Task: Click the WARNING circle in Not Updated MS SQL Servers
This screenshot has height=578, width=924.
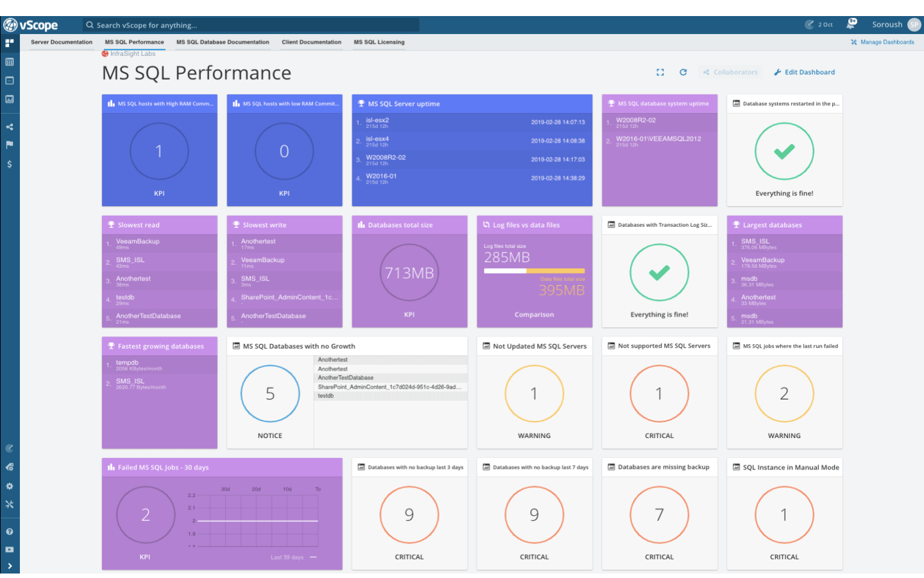Action: [534, 394]
